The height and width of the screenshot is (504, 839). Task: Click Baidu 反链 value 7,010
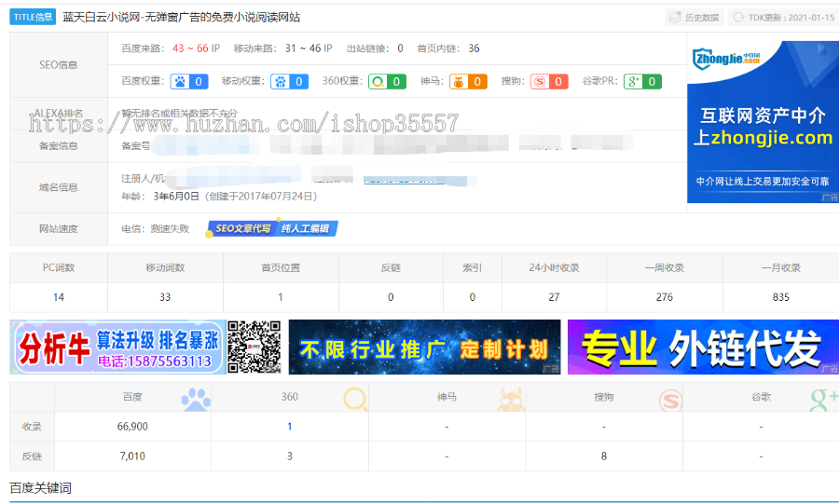click(132, 456)
